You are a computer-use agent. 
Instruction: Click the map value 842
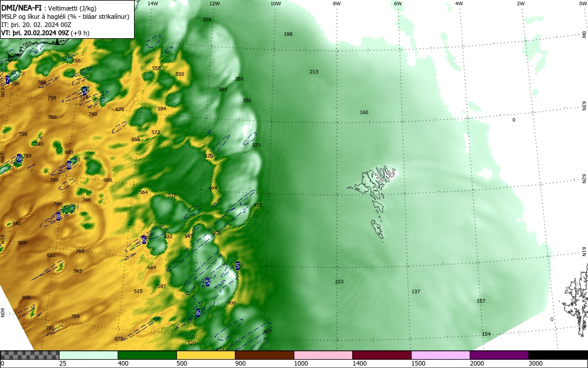pos(16,223)
